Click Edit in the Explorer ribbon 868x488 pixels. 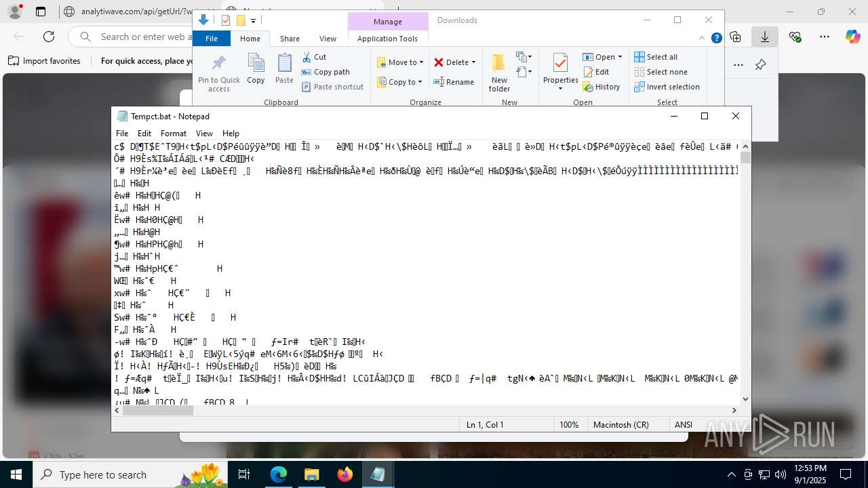tap(595, 72)
